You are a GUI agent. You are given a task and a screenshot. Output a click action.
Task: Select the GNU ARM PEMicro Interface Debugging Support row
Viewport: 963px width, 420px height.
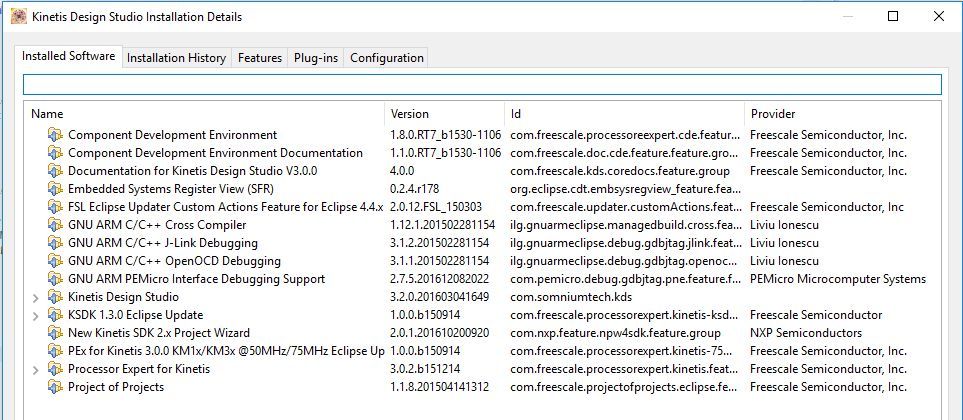pyautogui.click(x=196, y=279)
